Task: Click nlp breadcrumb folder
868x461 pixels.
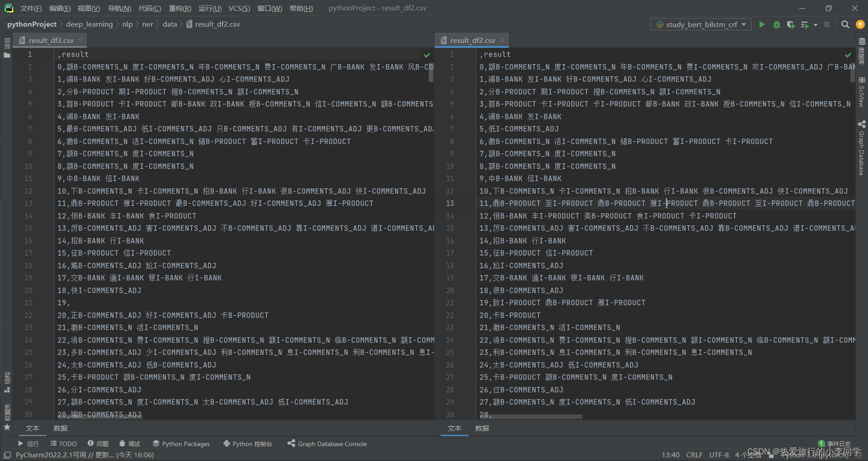Action: click(127, 24)
